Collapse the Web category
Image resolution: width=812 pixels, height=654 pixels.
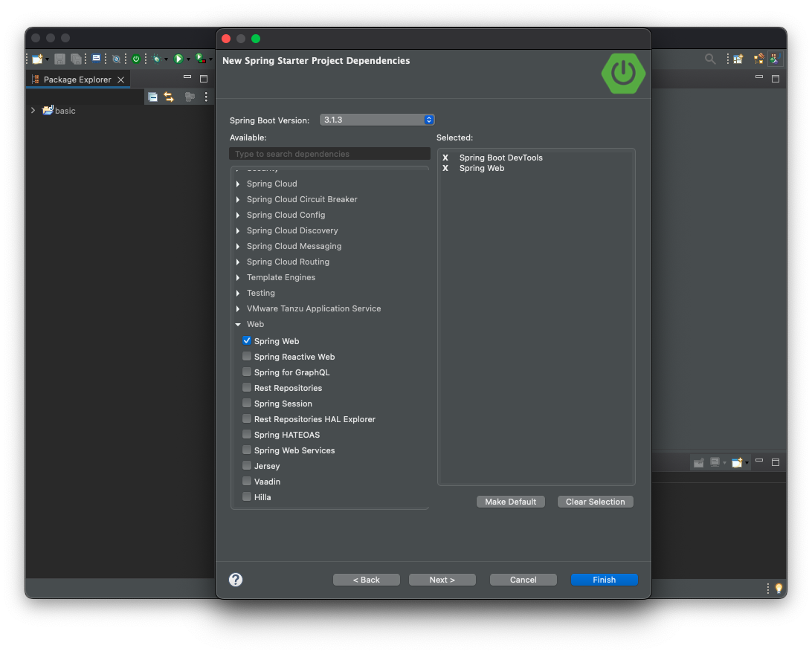pos(238,325)
